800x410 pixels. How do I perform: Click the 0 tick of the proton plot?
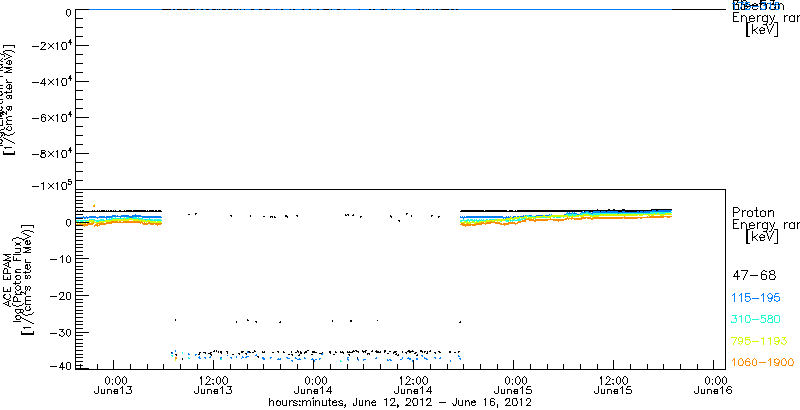click(68, 223)
